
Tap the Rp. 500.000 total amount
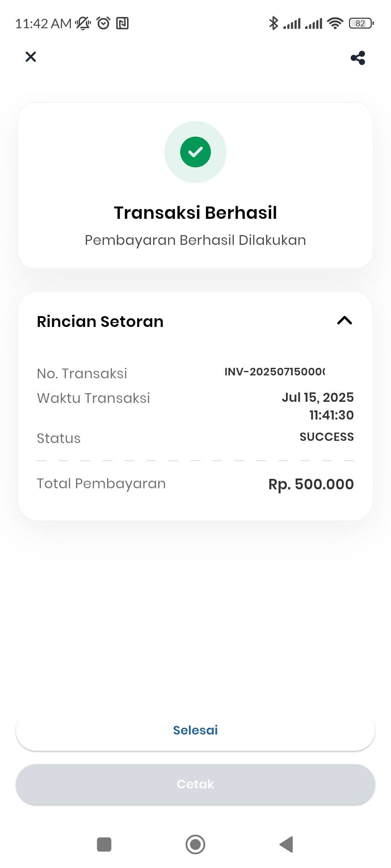pyautogui.click(x=311, y=484)
